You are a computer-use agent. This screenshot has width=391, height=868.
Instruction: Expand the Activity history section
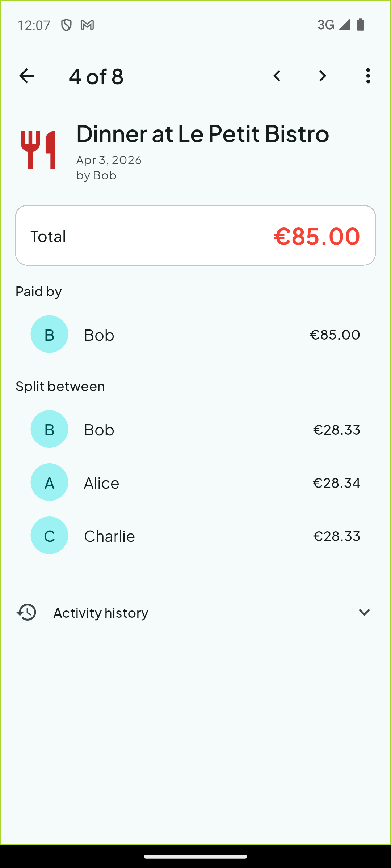(195, 612)
